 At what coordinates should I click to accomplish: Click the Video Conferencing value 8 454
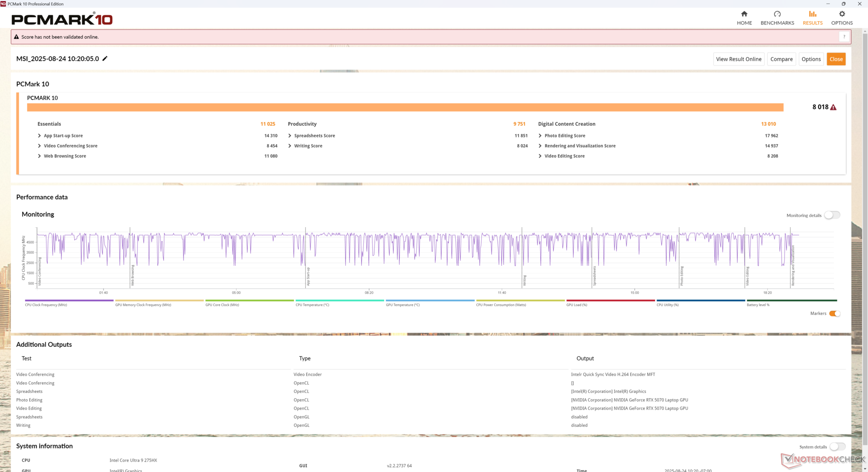[272, 146]
